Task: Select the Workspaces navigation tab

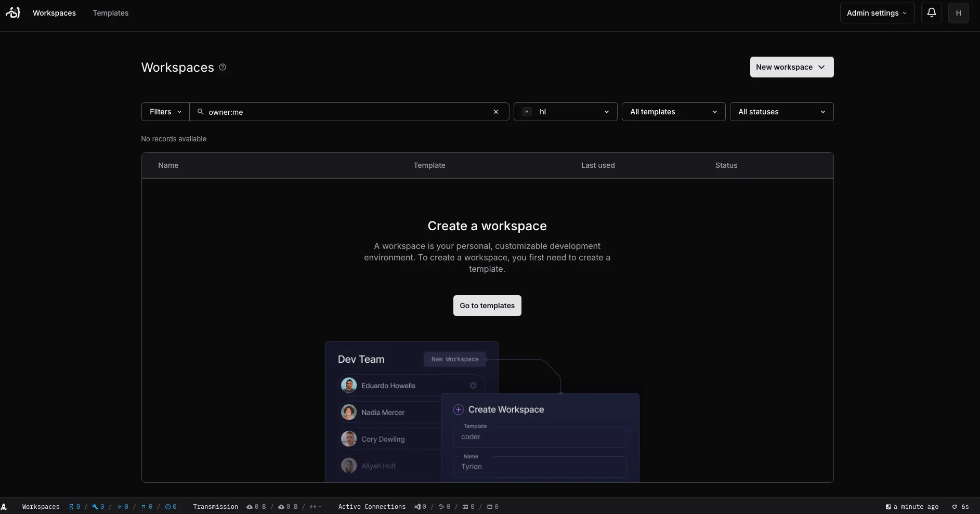Action: pos(54,13)
